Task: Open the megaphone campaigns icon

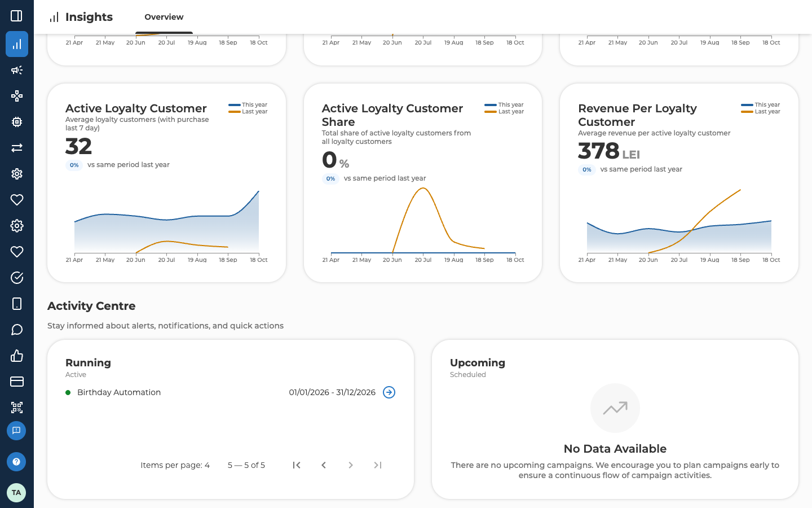Action: point(17,70)
